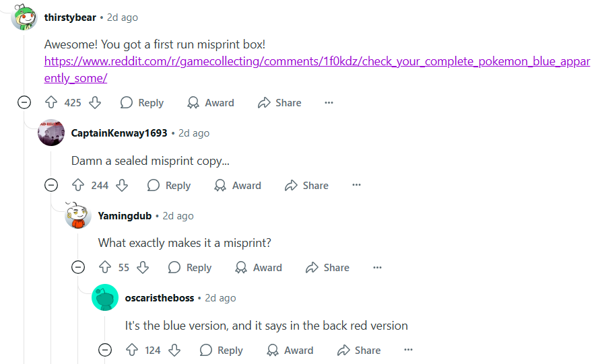Upvote oscaristheboss's comment

[x=132, y=351]
